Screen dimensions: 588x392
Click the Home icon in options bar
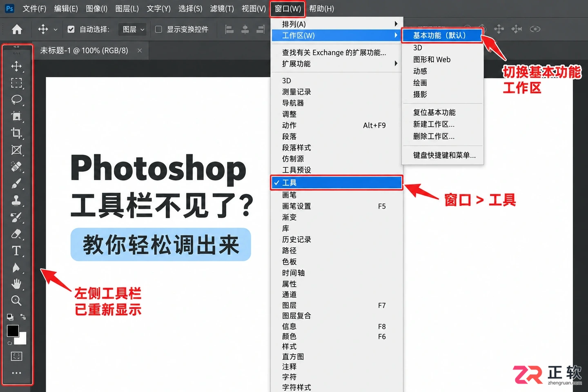point(17,29)
